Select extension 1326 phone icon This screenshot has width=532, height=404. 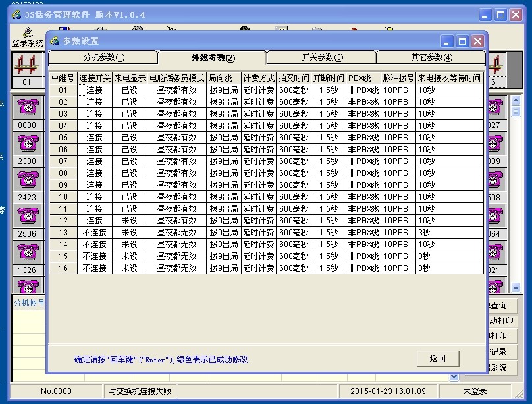pyautogui.click(x=28, y=252)
